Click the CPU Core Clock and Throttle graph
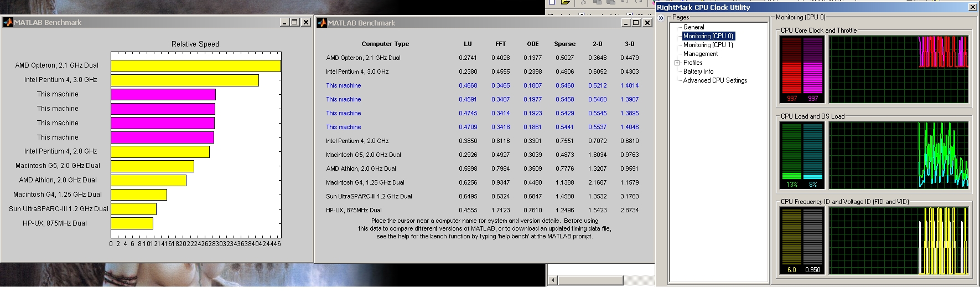The height and width of the screenshot is (291, 980). click(899, 70)
